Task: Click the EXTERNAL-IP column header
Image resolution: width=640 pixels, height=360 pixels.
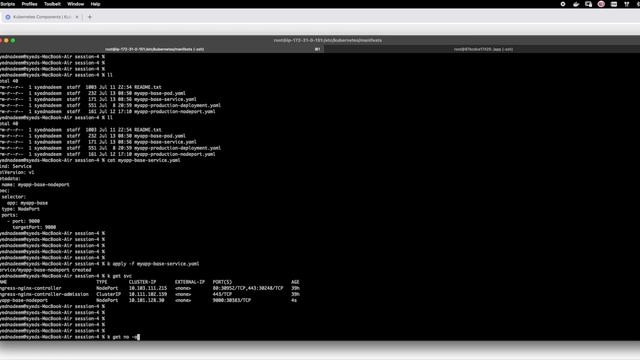Action: [x=190, y=282]
